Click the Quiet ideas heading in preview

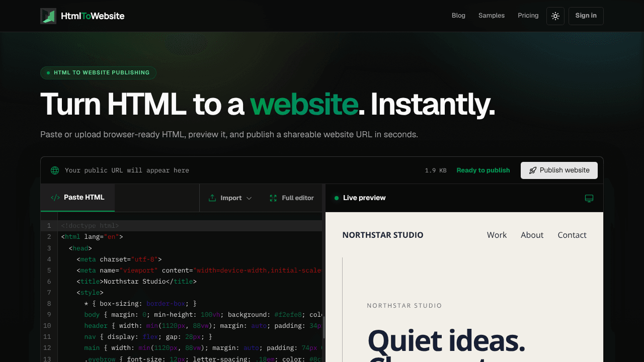click(x=446, y=341)
